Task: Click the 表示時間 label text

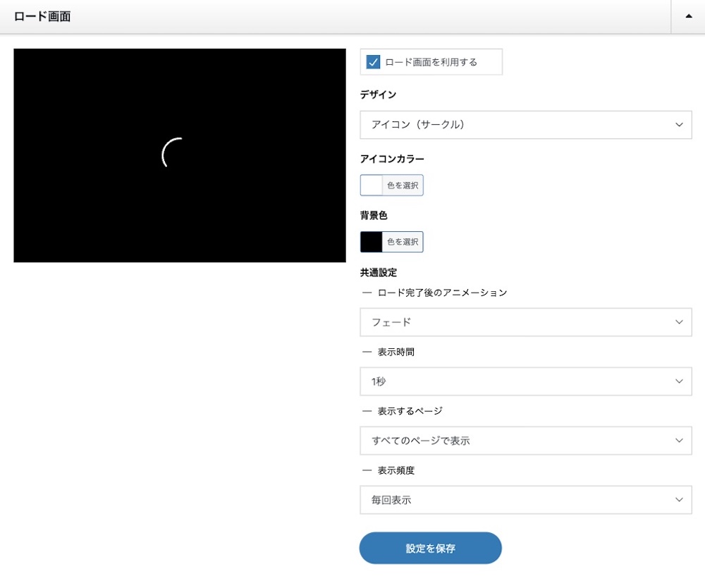Action: pos(396,352)
